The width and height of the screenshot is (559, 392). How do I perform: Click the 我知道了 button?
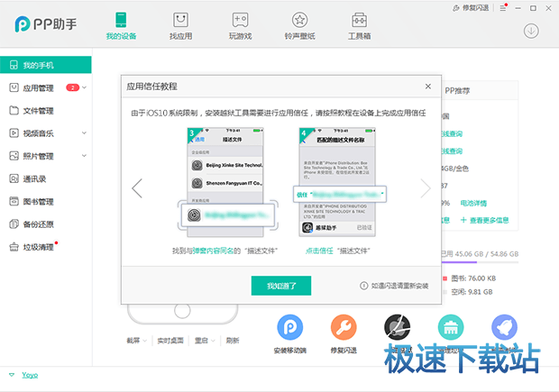coord(281,286)
